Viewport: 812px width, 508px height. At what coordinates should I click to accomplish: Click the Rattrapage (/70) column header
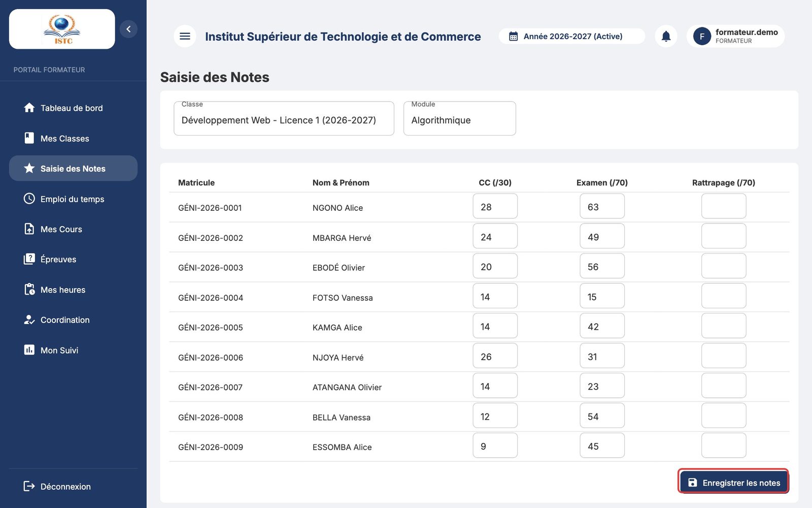pyautogui.click(x=724, y=182)
